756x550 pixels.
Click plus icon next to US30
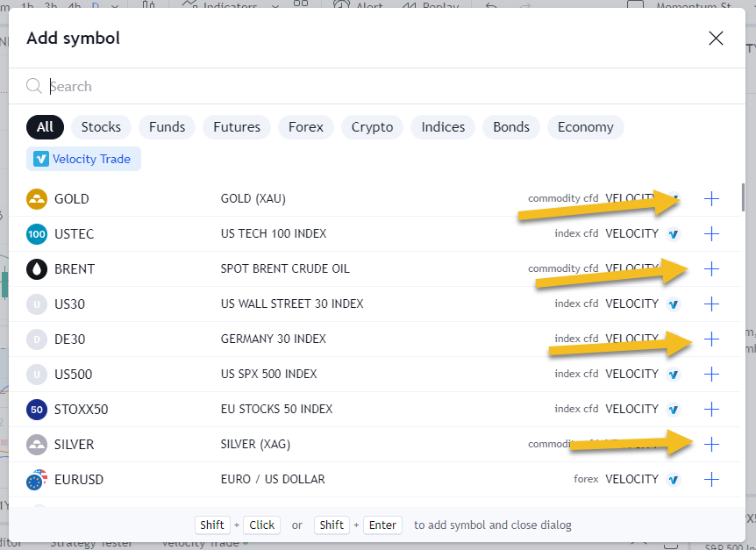click(x=711, y=304)
